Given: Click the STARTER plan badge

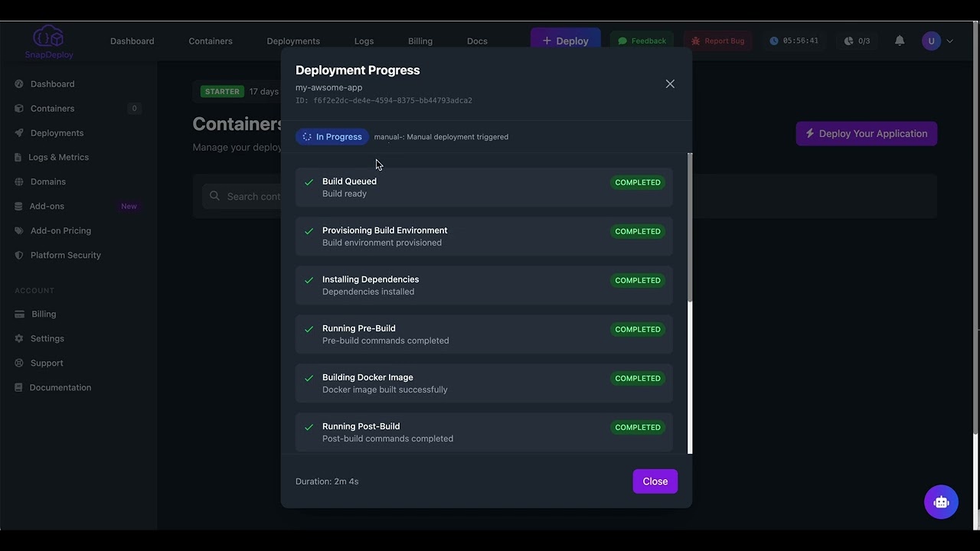Looking at the screenshot, I should point(222,92).
